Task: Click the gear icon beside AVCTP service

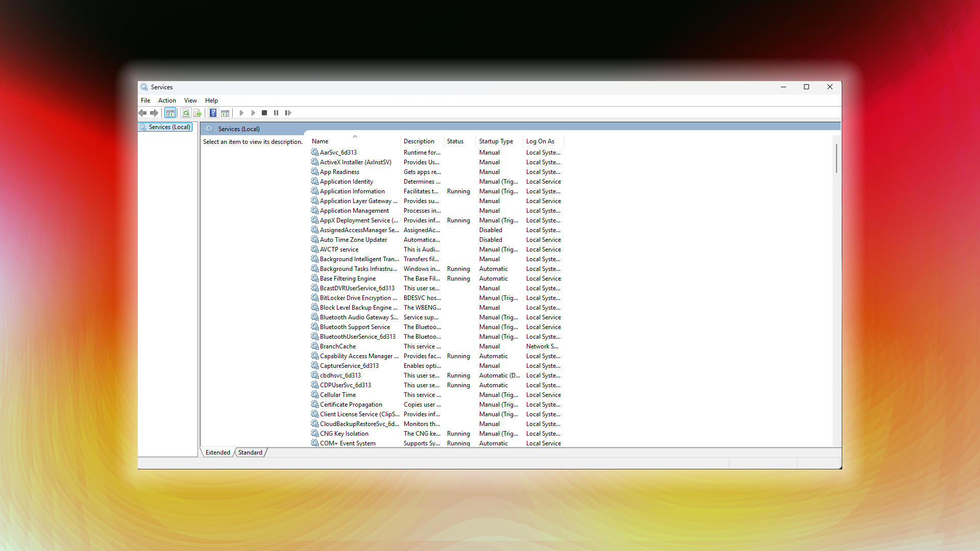Action: point(315,249)
